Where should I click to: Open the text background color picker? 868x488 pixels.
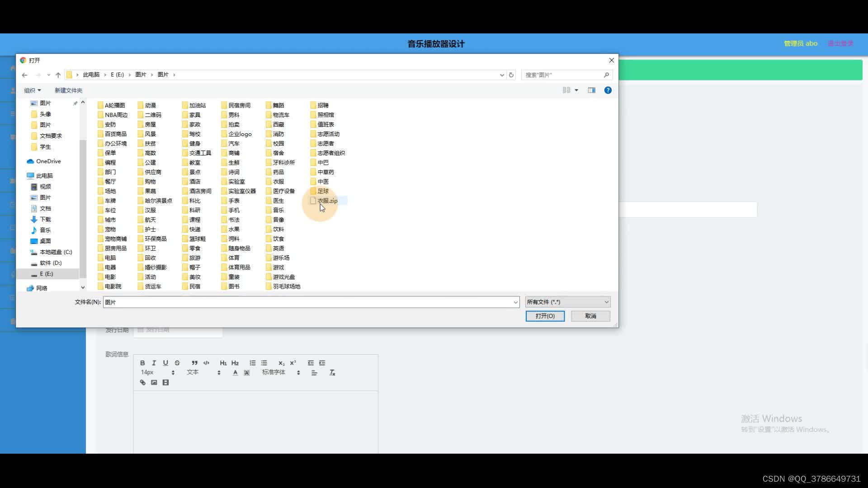[x=247, y=373]
